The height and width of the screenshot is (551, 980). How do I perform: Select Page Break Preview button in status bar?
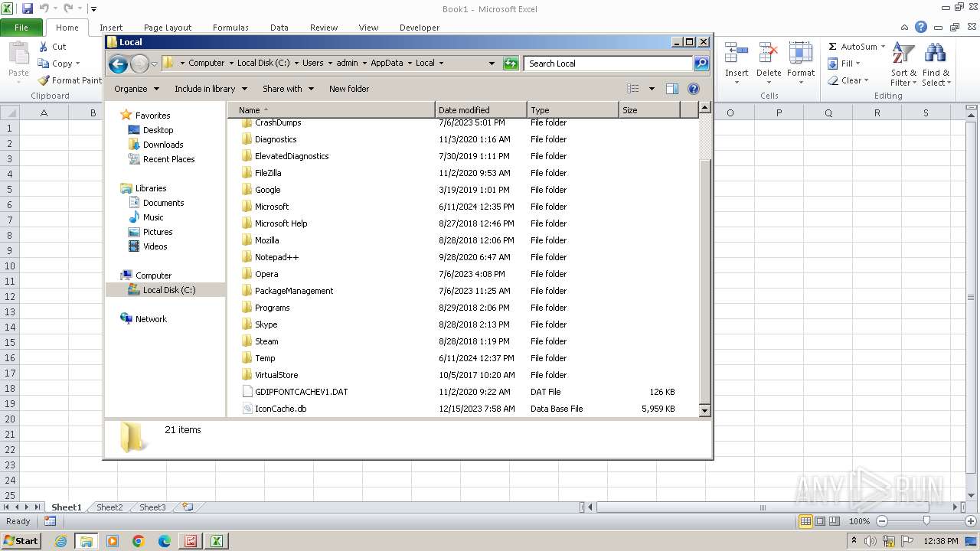tap(835, 521)
